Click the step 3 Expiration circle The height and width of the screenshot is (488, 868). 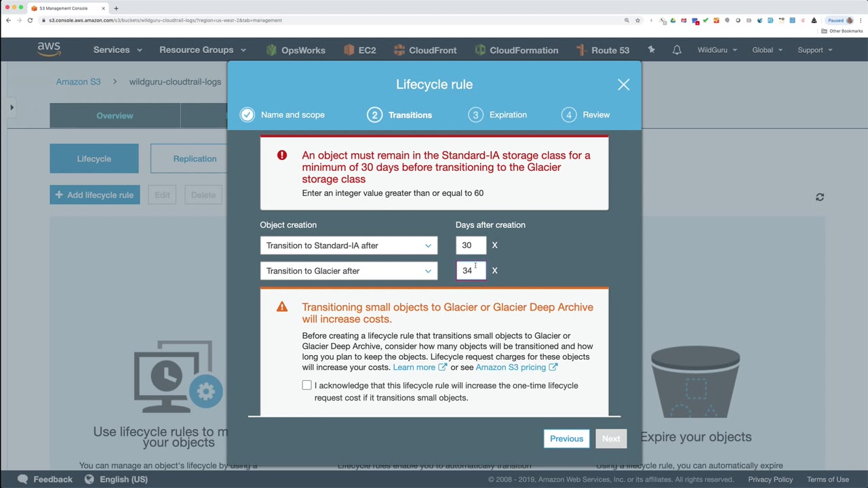click(x=475, y=115)
